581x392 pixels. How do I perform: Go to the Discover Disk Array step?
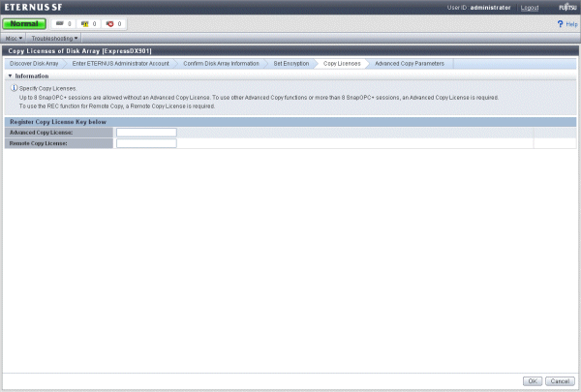tap(34, 64)
